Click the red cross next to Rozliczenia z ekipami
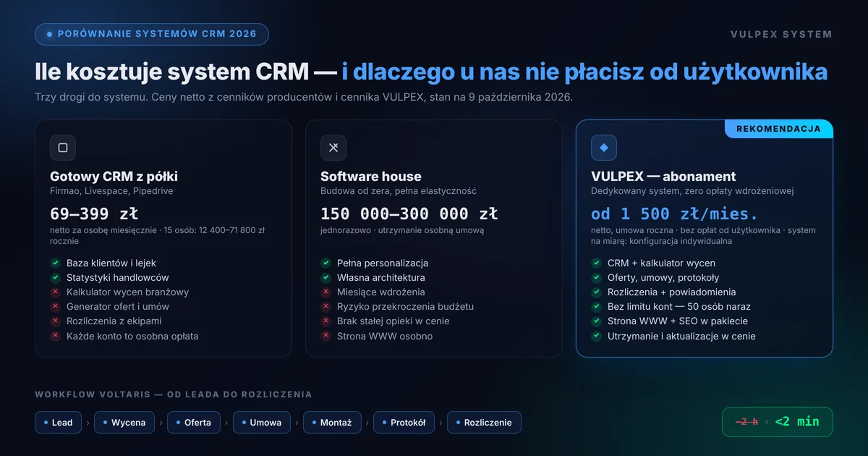This screenshot has height=456, width=868. 55,321
